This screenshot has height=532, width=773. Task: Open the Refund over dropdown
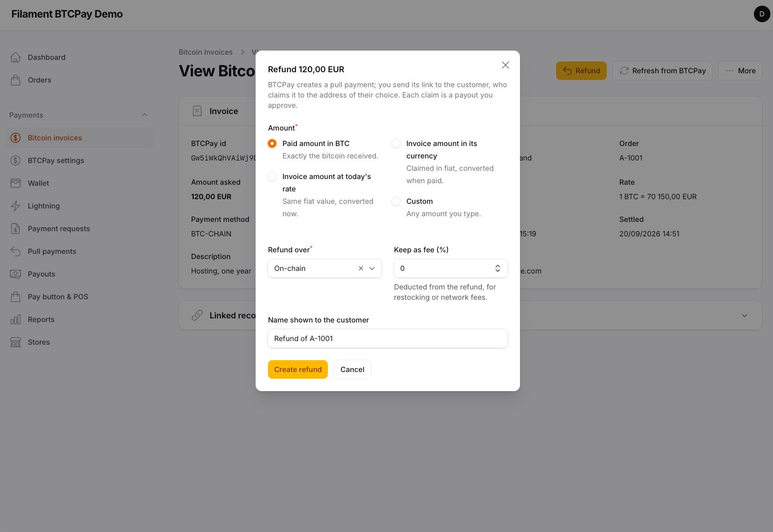coord(325,268)
